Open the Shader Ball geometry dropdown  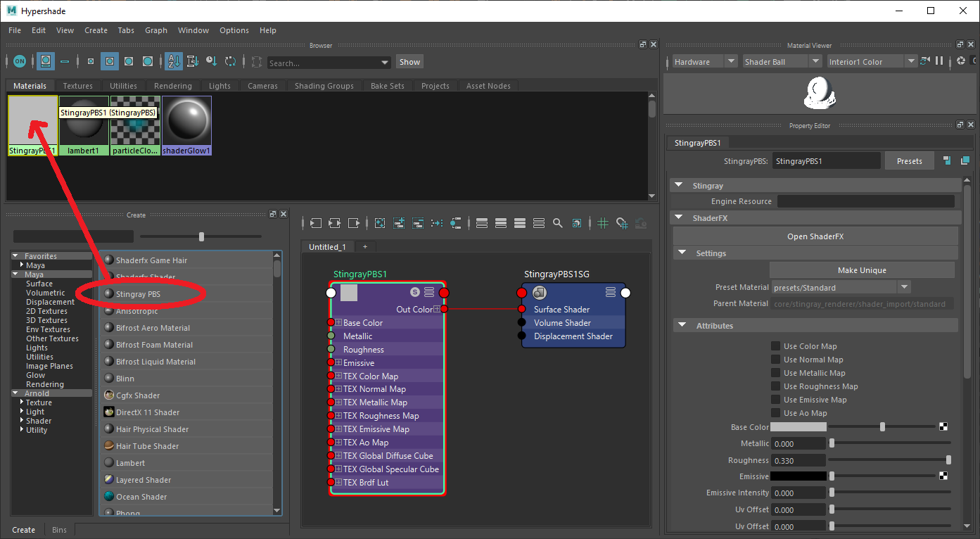pos(815,62)
